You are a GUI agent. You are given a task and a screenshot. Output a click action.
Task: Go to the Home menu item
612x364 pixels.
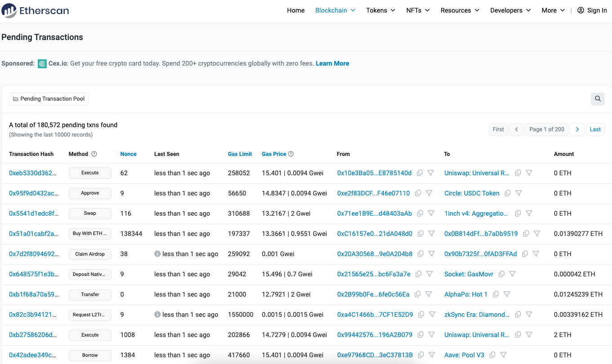(x=296, y=10)
